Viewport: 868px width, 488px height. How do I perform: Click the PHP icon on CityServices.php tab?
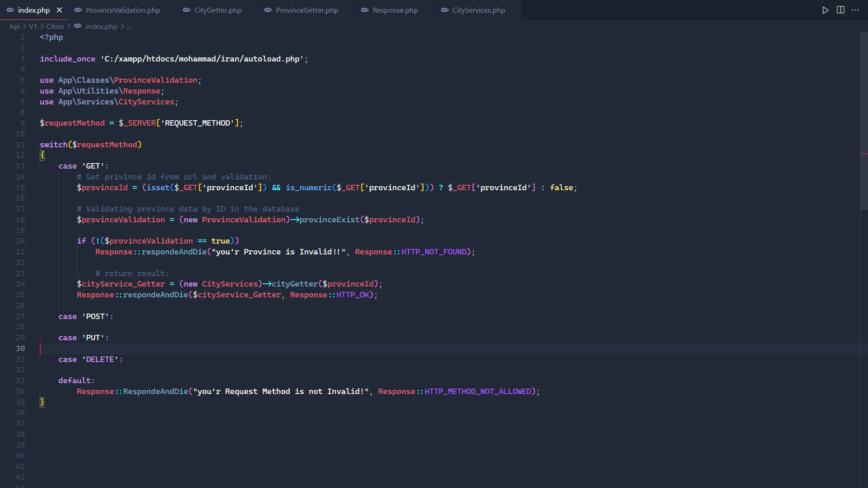click(445, 10)
